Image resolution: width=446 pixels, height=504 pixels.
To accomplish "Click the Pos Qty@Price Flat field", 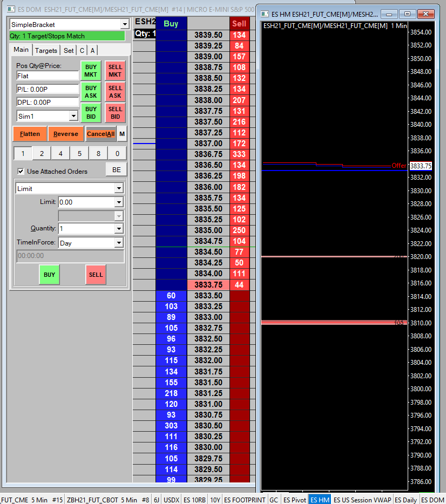I will (x=48, y=76).
